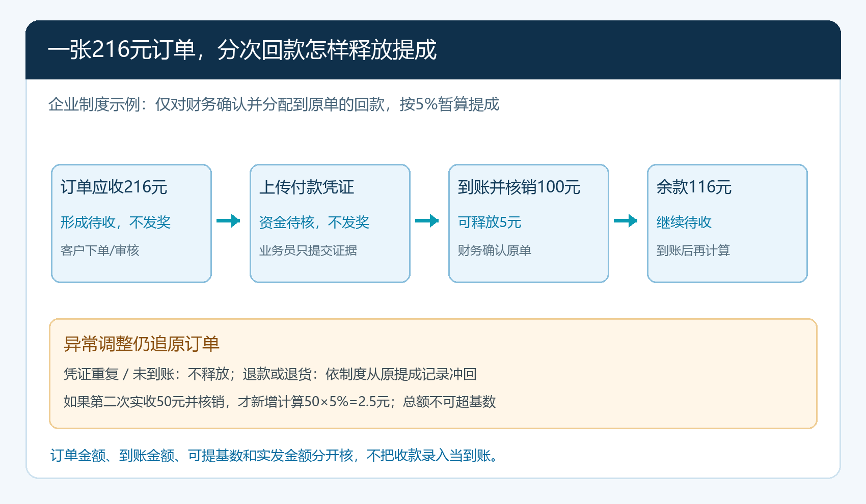This screenshot has width=866, height=504.
Task: Click the text 可释放5元
Action: 490,222
